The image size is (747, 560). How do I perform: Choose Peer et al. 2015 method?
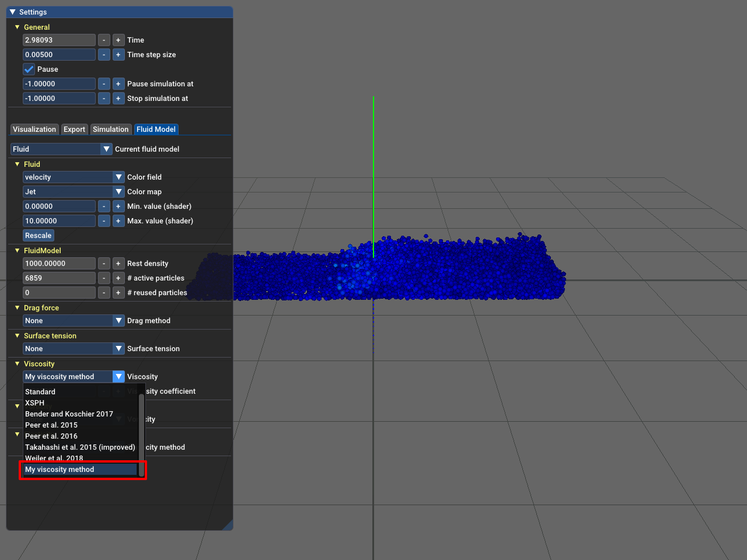[81, 425]
